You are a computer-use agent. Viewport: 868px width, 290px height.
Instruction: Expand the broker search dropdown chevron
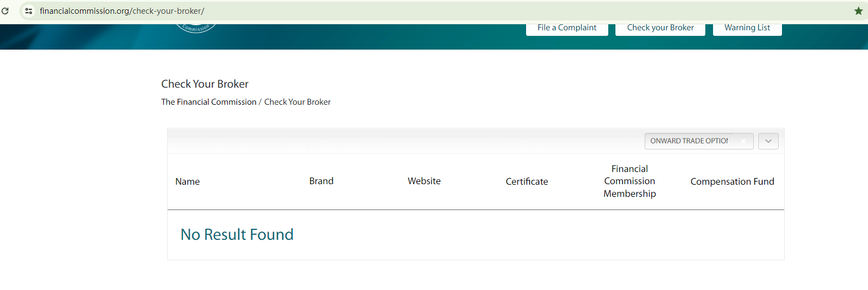click(768, 141)
